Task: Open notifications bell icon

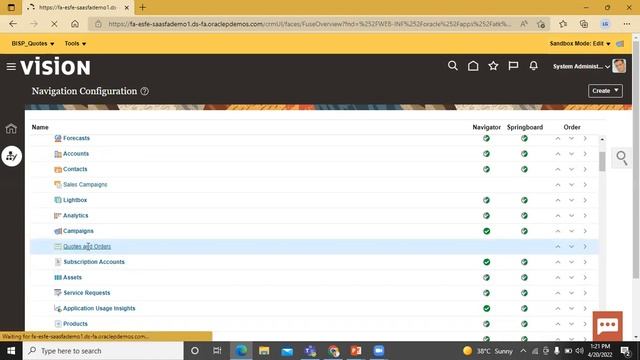Action: (533, 66)
